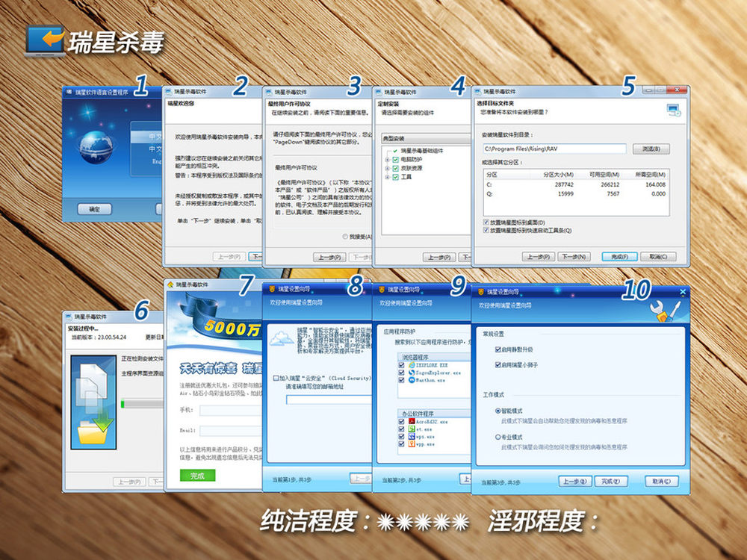Click the shield title icon of window 10
Screen dimensions: 747x560
pyautogui.click(x=480, y=292)
